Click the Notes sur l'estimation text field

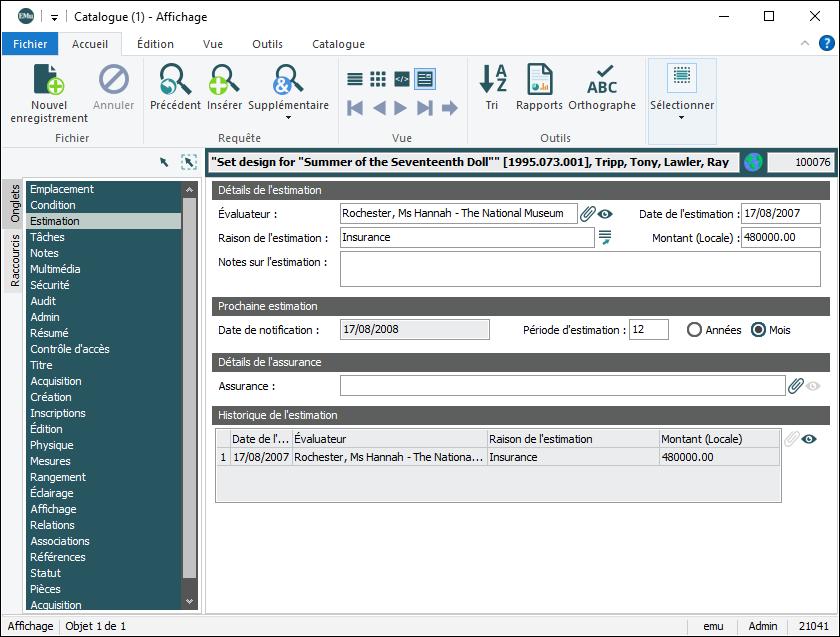[580, 269]
